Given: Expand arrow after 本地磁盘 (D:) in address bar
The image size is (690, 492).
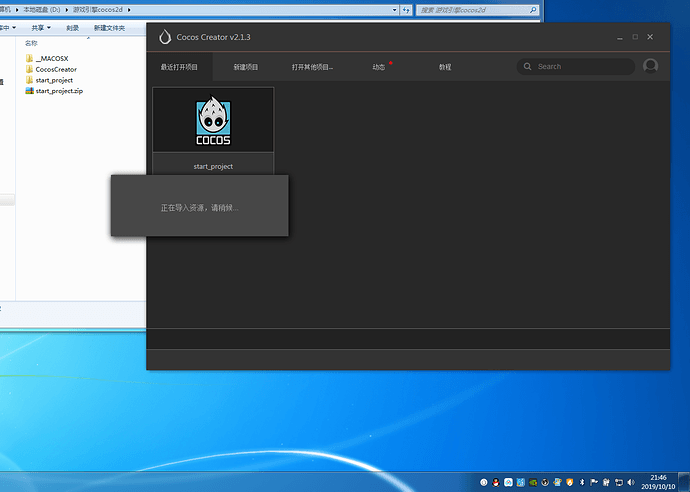Looking at the screenshot, I should (x=67, y=10).
